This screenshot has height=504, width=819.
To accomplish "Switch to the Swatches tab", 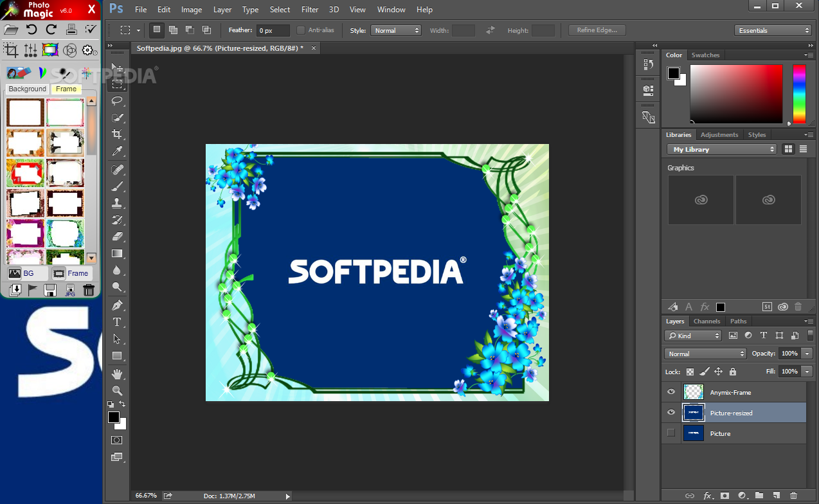I will (705, 55).
